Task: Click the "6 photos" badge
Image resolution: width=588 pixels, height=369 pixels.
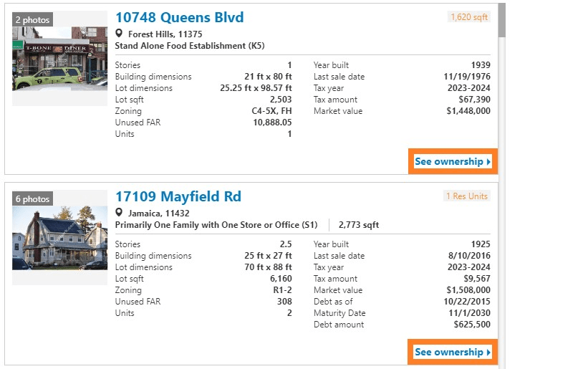Action: tap(32, 199)
